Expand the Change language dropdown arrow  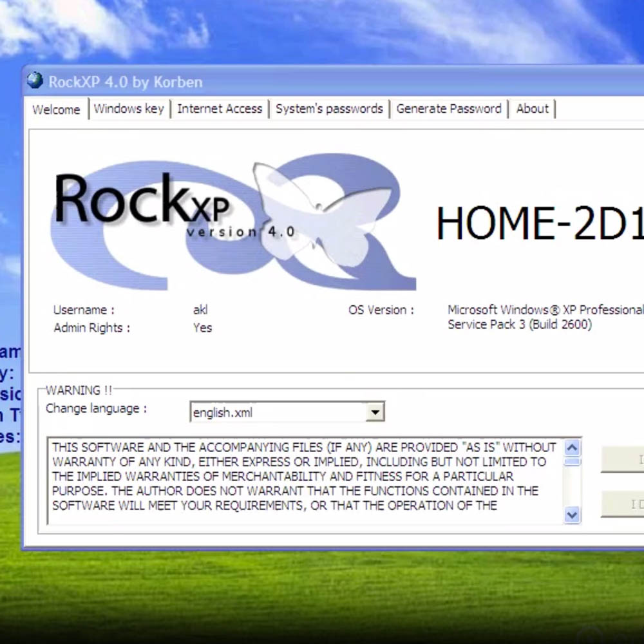[x=375, y=412]
